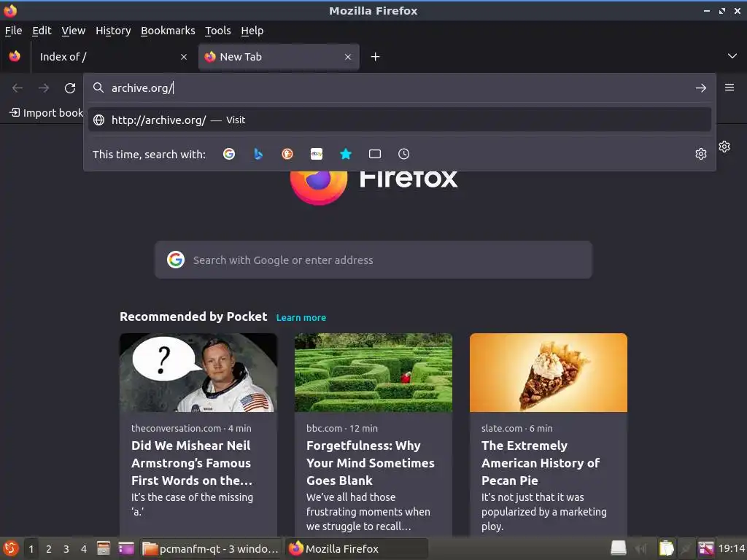The height and width of the screenshot is (560, 747).
Task: Open hedge maze article thumbnail
Action: point(373,373)
